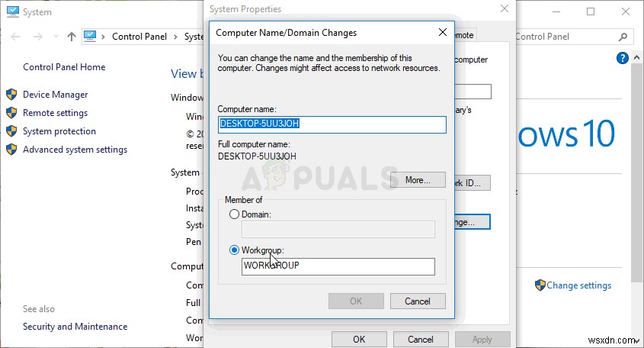This screenshot has width=644, height=348.
Task: Open Security and Maintenance link
Action: (x=75, y=326)
